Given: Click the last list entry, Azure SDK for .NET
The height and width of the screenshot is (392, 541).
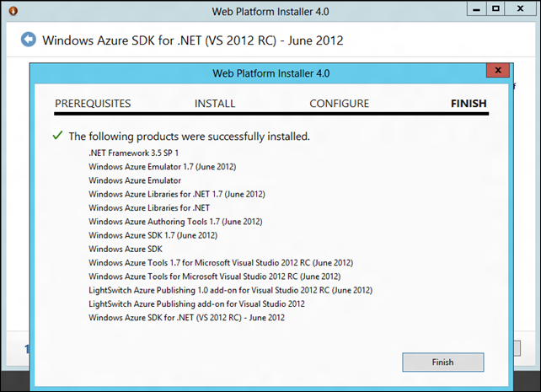Looking at the screenshot, I should point(186,318).
